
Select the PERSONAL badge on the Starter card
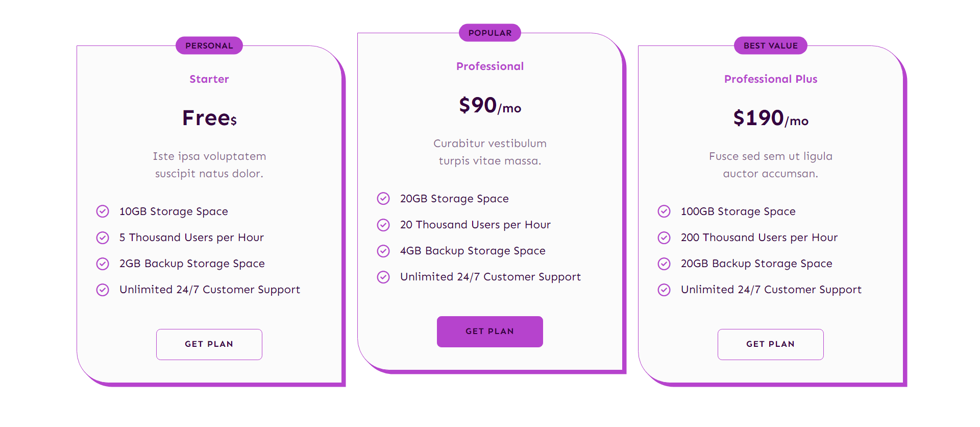tap(209, 45)
